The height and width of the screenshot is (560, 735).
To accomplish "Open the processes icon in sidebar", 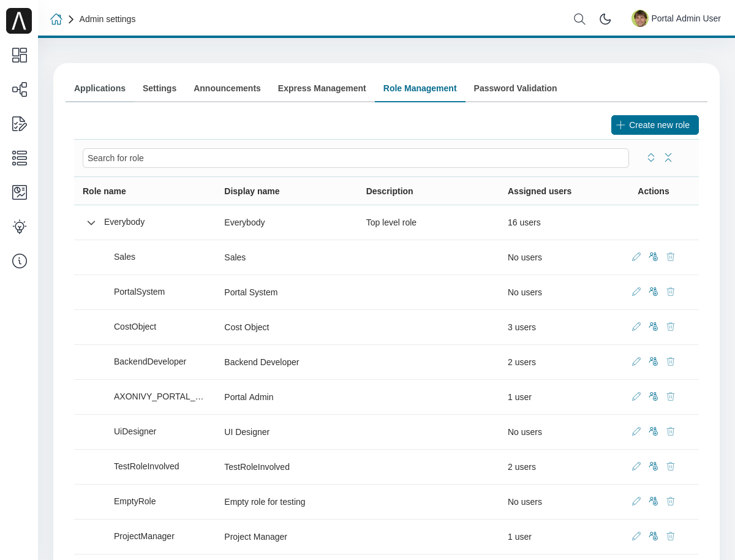I will 19,89.
